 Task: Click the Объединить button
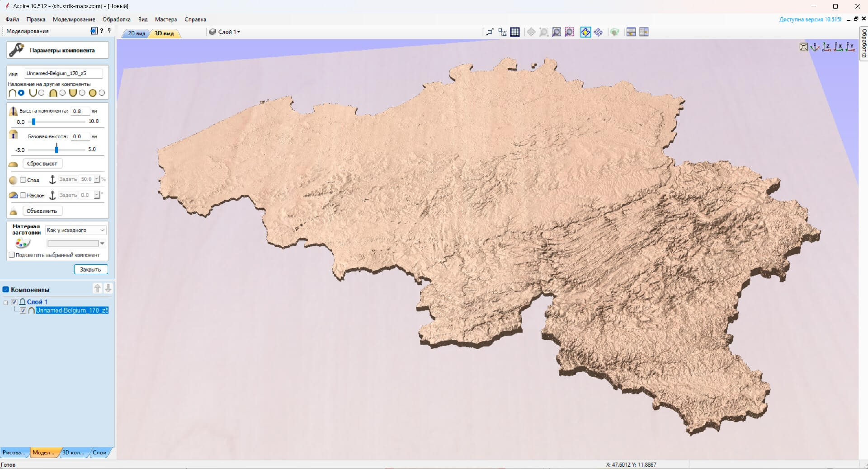(x=42, y=211)
